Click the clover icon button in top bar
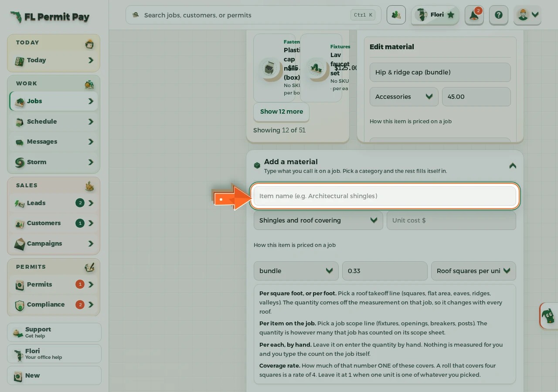Image resolution: width=558 pixels, height=392 pixels. coord(396,15)
